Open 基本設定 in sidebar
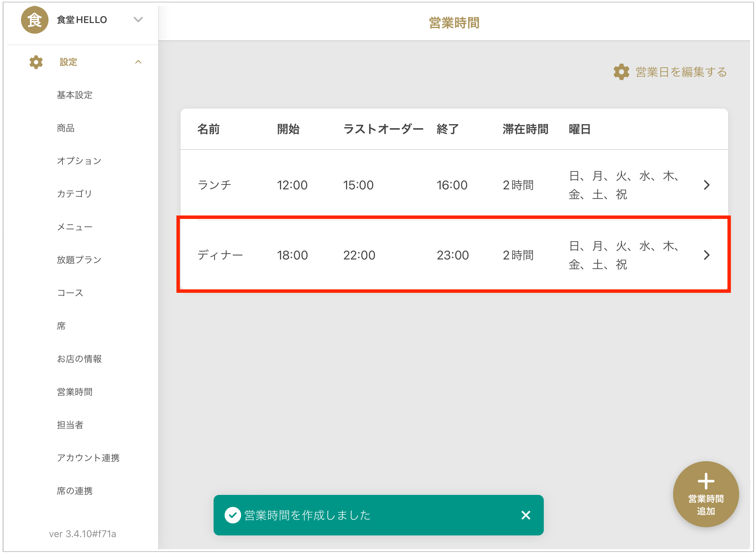 (75, 95)
